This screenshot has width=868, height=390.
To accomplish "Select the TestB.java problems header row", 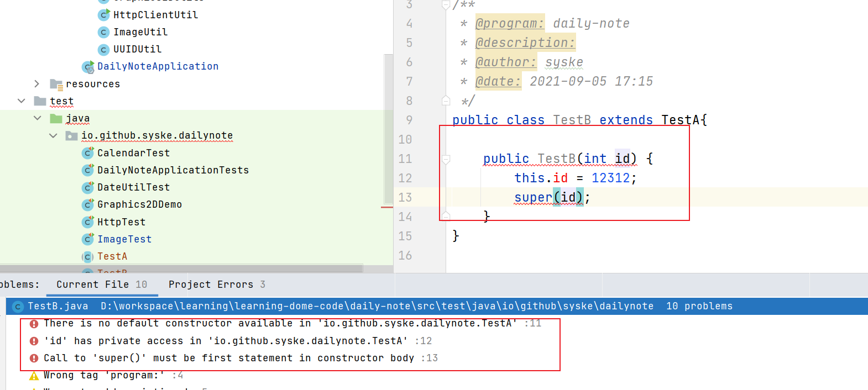I will click(437, 306).
